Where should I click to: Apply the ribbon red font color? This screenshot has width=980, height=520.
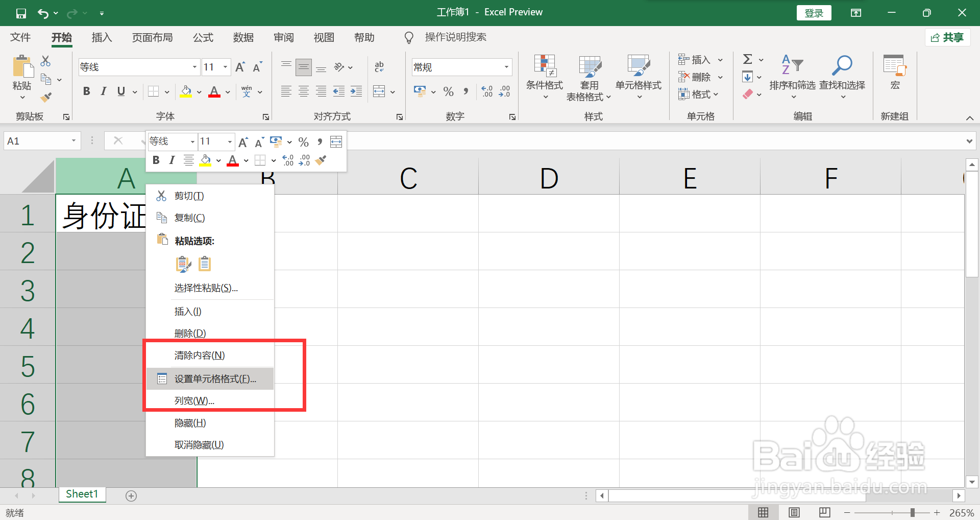pos(214,92)
